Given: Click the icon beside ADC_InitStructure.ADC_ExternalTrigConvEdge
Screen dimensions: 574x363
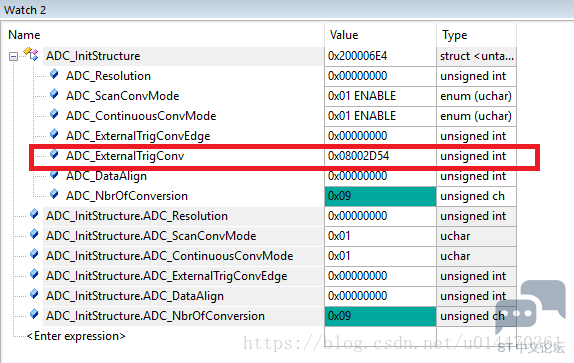Looking at the screenshot, I should [x=34, y=274].
